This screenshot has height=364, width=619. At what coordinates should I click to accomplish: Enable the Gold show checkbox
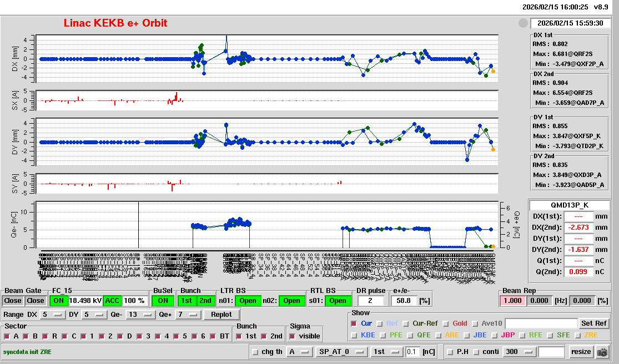coord(446,323)
